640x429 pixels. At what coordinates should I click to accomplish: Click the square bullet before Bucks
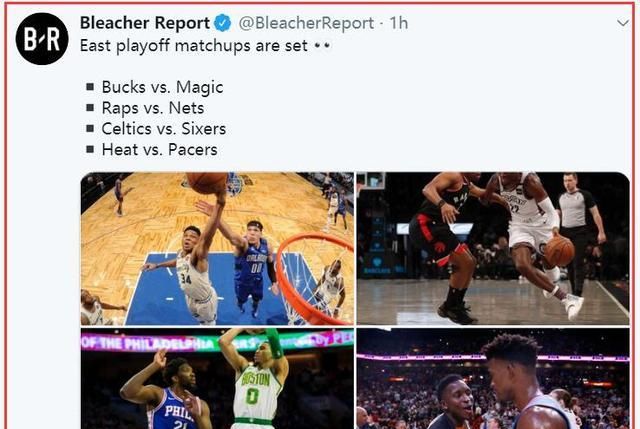[90, 87]
